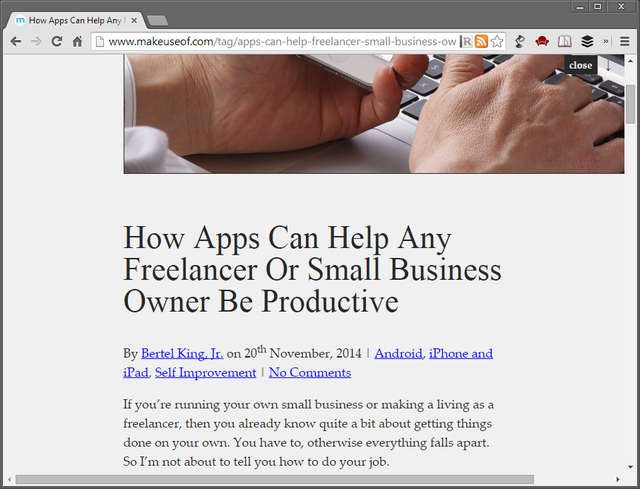Open a new tab with the tab button

pyautogui.click(x=158, y=20)
